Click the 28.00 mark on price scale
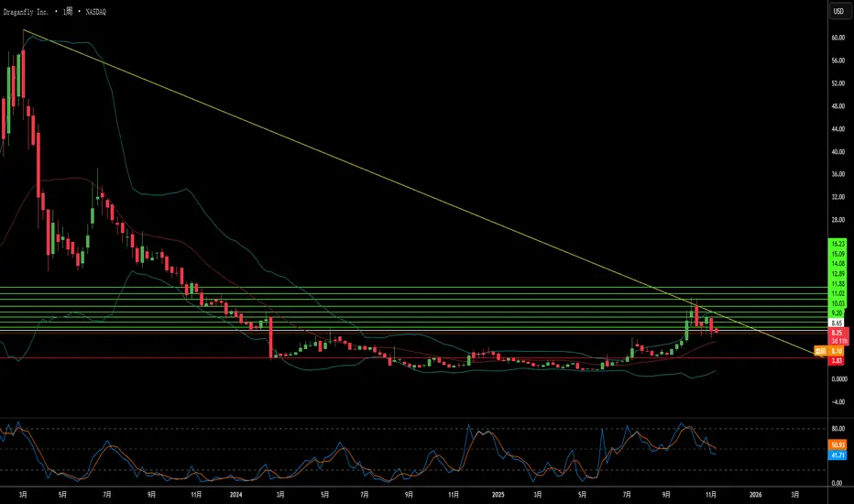 point(838,220)
